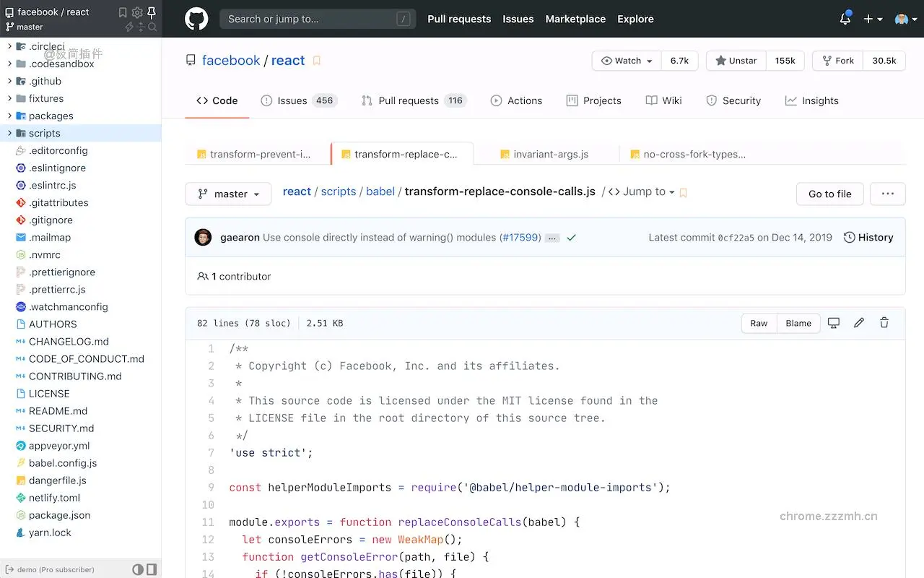The height and width of the screenshot is (578, 924).
Task: Open the Octotree settings gear icon
Action: coord(137,12)
